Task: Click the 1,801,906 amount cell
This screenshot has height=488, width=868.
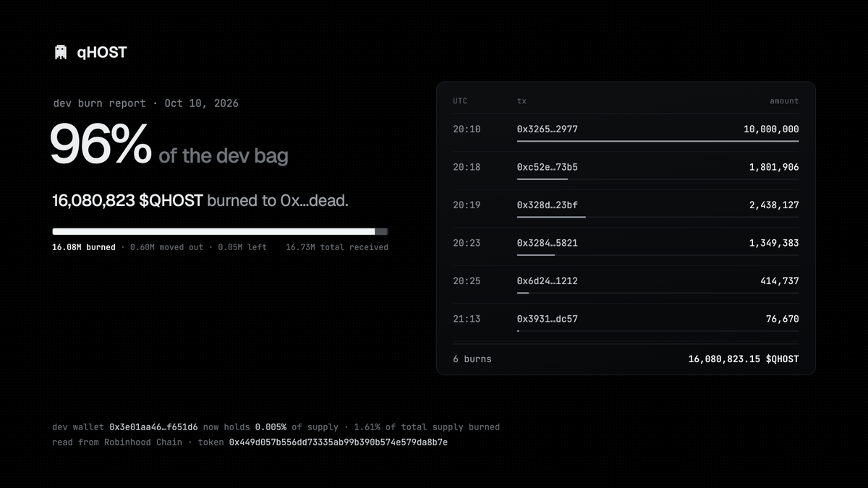Action: click(x=774, y=167)
